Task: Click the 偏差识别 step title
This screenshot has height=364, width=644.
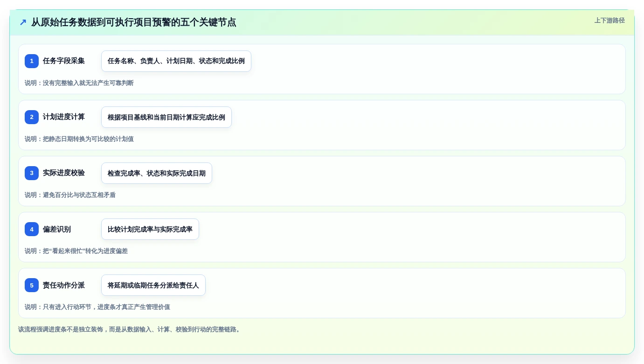Action: coord(57,229)
